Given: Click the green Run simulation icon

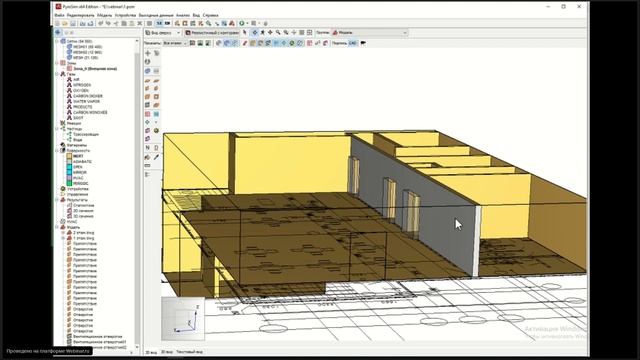Looking at the screenshot, I should pyautogui.click(x=242, y=24).
